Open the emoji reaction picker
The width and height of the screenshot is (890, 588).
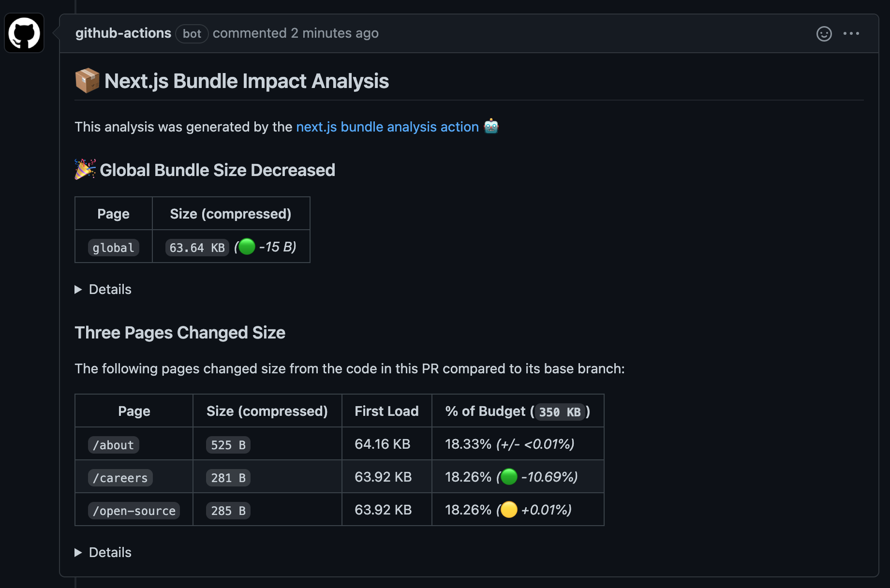click(824, 33)
